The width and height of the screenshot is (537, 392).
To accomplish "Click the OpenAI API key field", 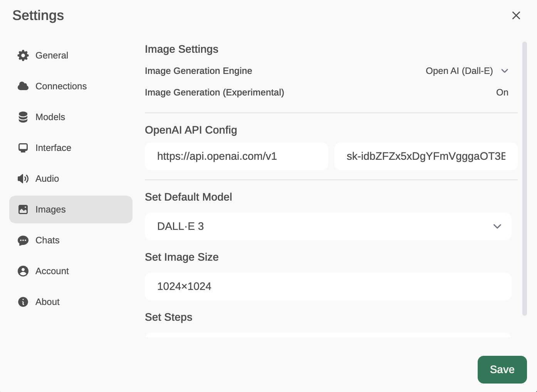I will [426, 156].
